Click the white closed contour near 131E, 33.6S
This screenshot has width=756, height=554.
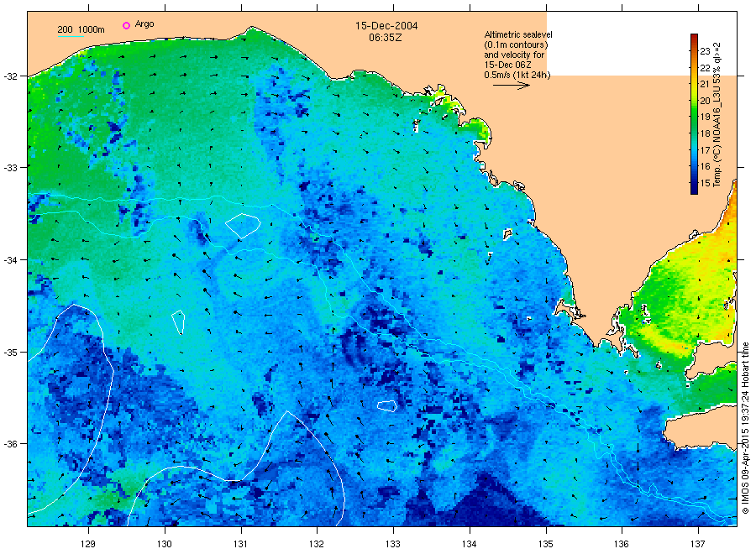pyautogui.click(x=243, y=226)
